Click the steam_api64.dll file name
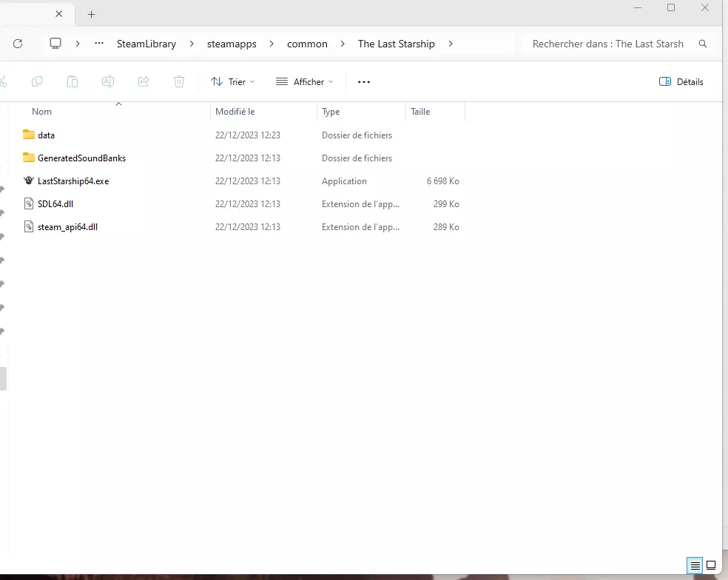The image size is (728, 580). coord(67,227)
